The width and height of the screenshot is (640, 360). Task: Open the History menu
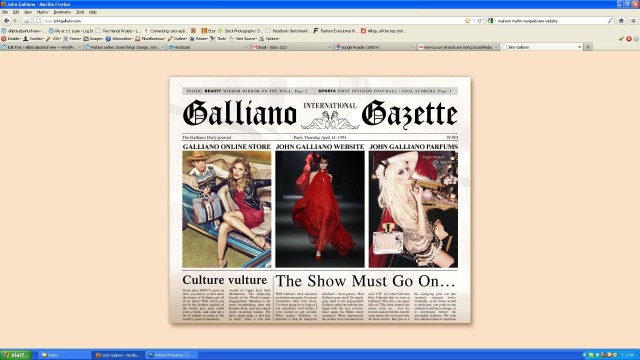point(42,12)
